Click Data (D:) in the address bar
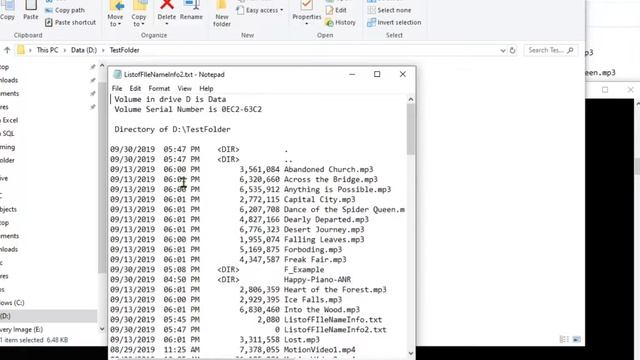 click(84, 50)
